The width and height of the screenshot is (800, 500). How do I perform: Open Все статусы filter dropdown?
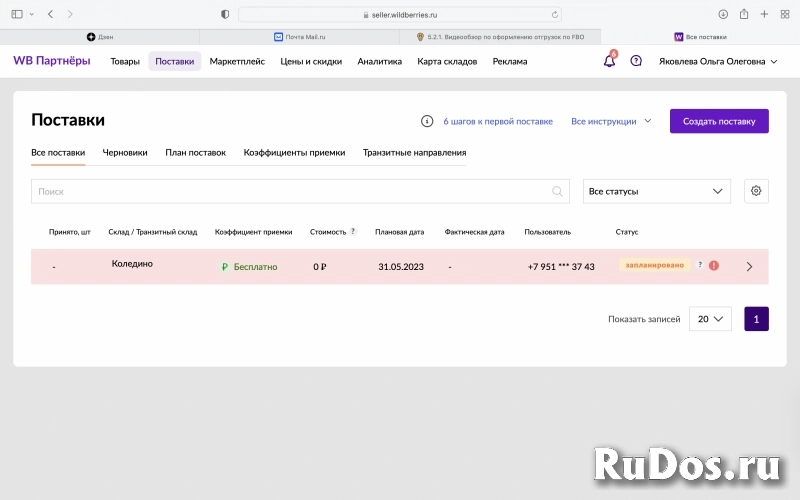pyautogui.click(x=657, y=191)
